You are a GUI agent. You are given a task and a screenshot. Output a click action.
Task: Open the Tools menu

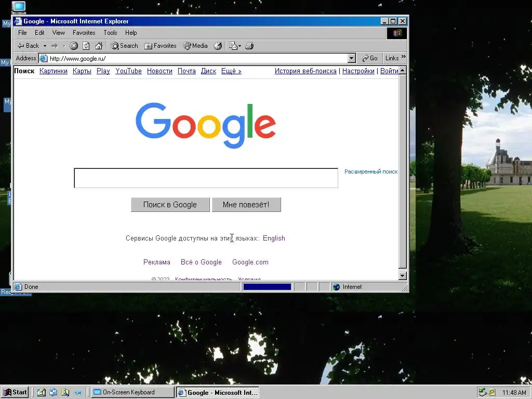tap(110, 33)
